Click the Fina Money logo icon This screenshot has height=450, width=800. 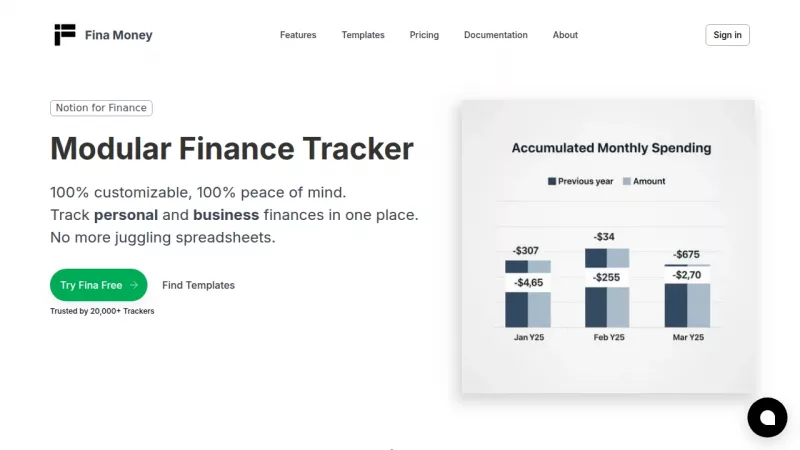[x=65, y=35]
